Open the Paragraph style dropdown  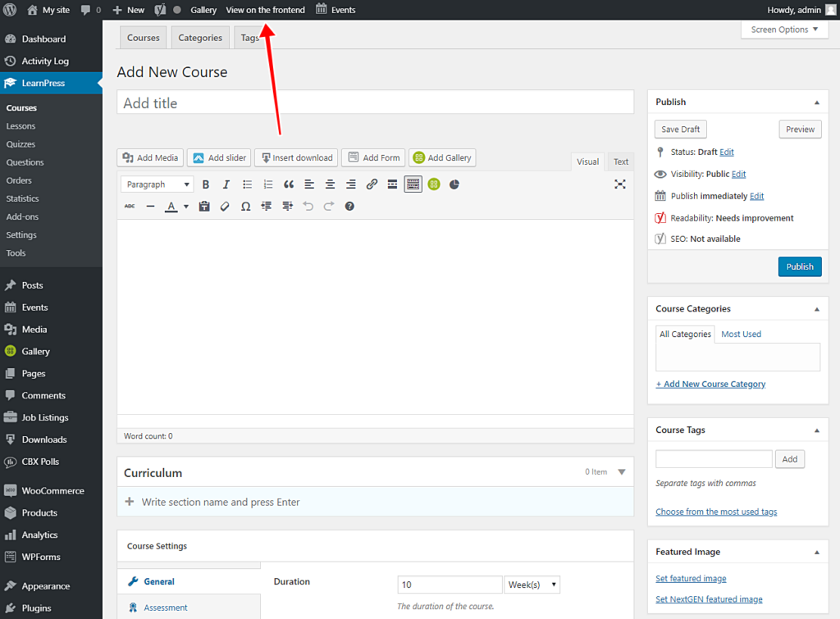pyautogui.click(x=157, y=184)
